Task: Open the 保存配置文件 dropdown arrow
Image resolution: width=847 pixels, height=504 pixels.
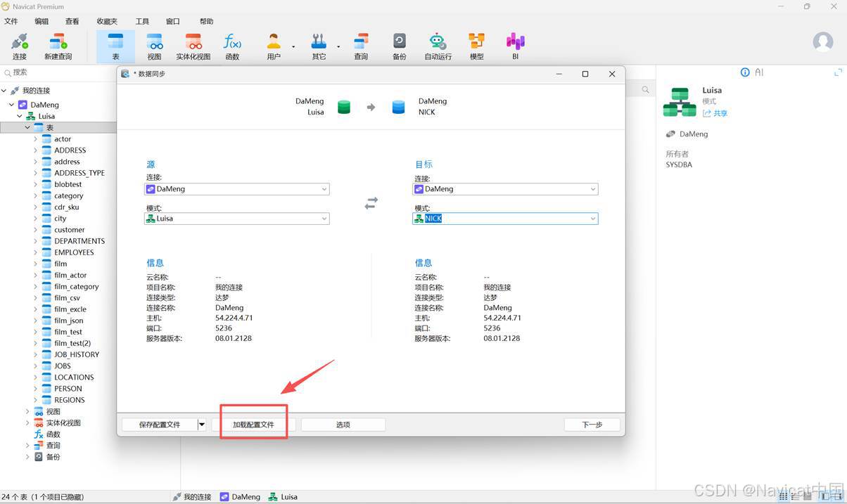Action: (x=202, y=425)
